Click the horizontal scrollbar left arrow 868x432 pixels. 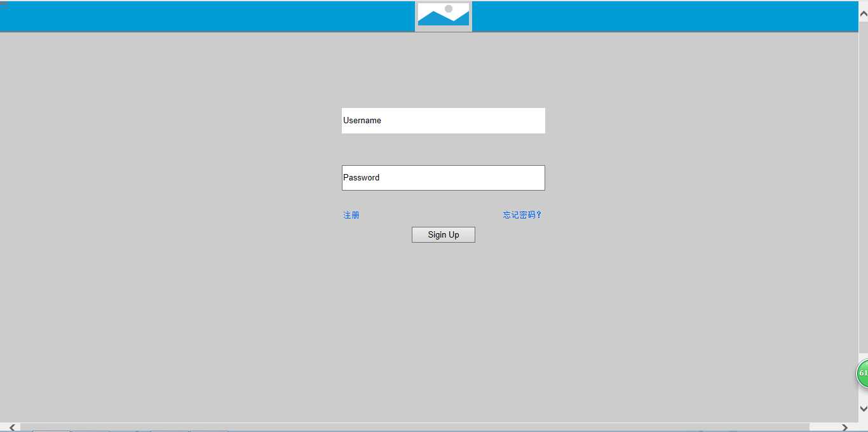(12, 428)
